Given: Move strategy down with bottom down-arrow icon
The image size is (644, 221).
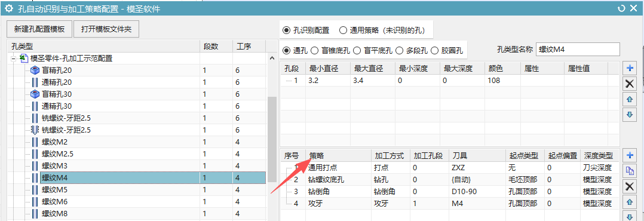Looking at the screenshot, I should point(629,216).
